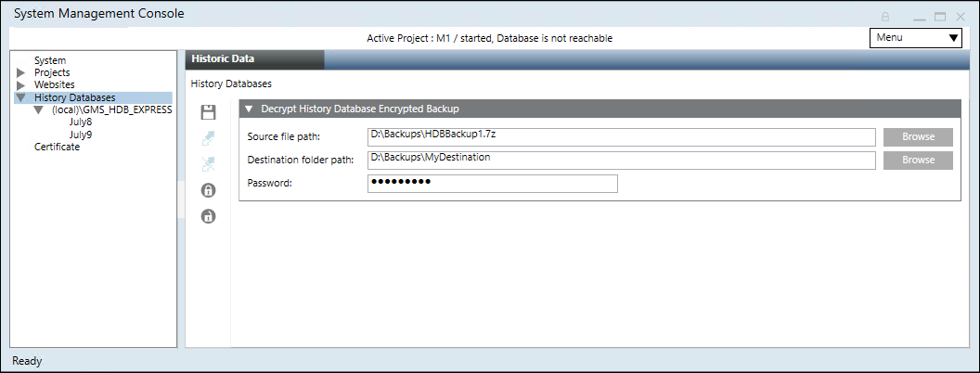Open the Certificate tree item
980x373 pixels.
pos(57,147)
